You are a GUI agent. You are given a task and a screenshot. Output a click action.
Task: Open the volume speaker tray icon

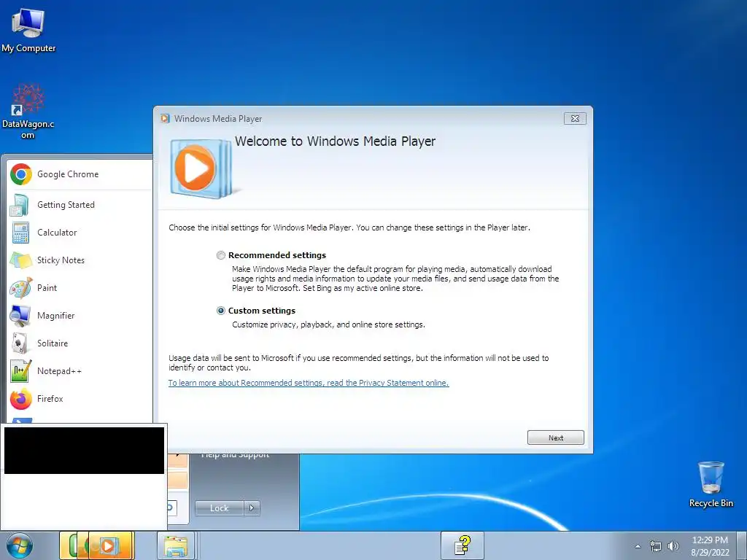pos(673,546)
